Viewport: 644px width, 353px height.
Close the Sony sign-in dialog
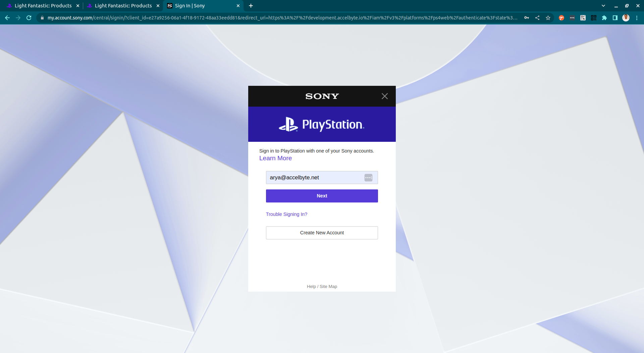tap(385, 96)
